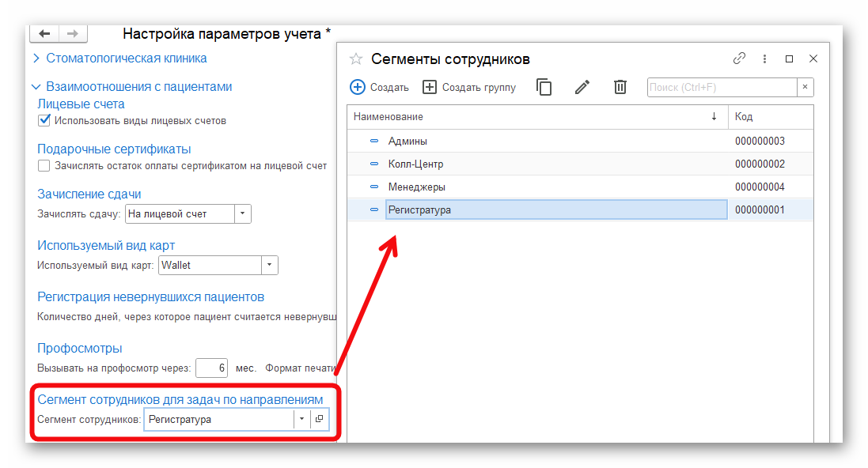
Task: Select the Колл-Центр row
Action: tap(415, 164)
